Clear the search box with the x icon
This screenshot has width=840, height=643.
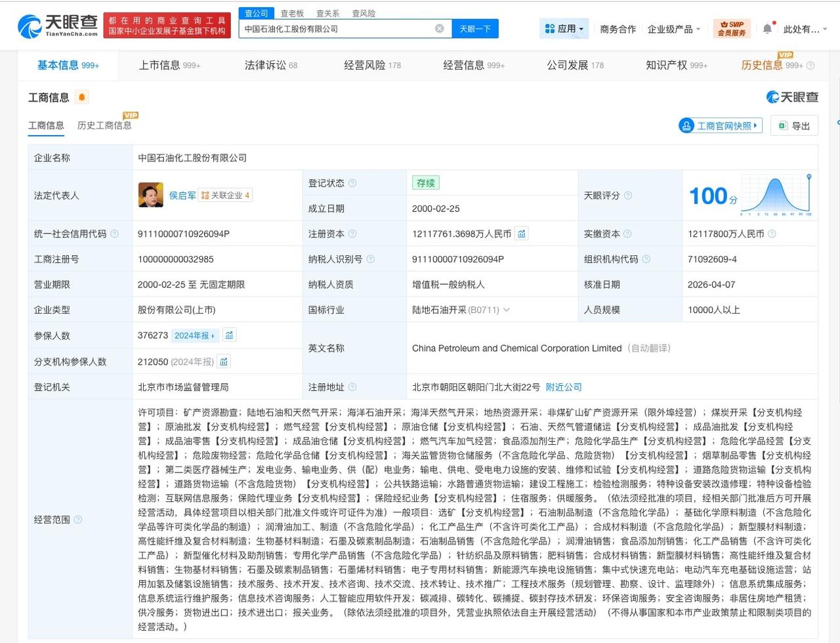point(439,28)
